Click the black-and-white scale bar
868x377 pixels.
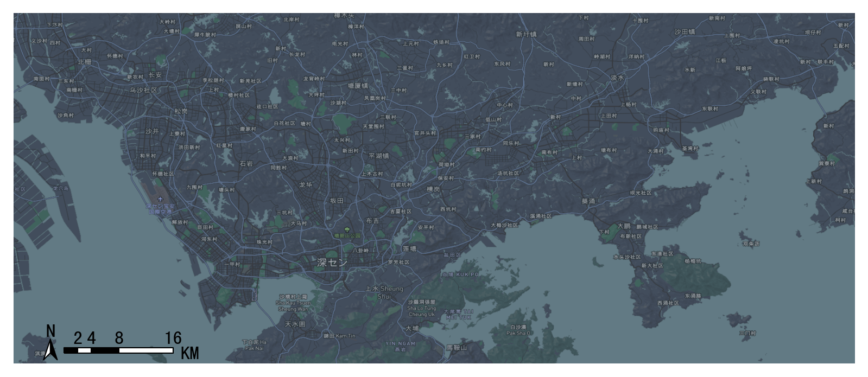click(x=118, y=350)
